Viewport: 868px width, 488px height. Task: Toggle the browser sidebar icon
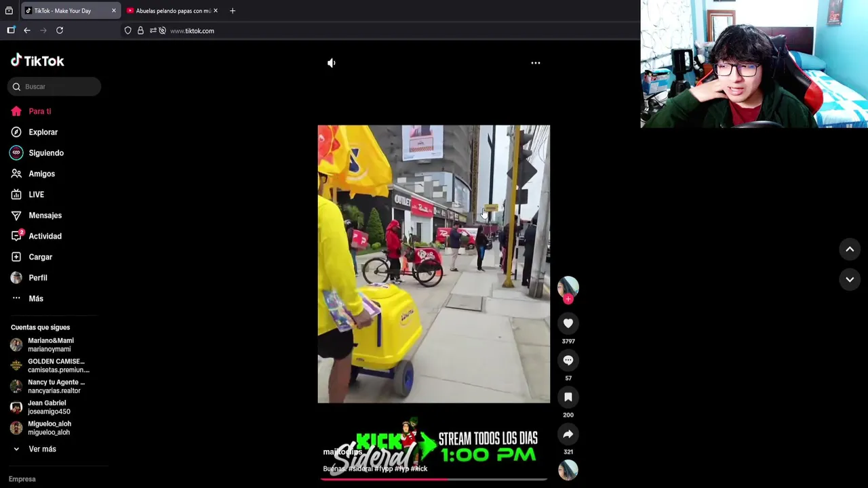[11, 30]
